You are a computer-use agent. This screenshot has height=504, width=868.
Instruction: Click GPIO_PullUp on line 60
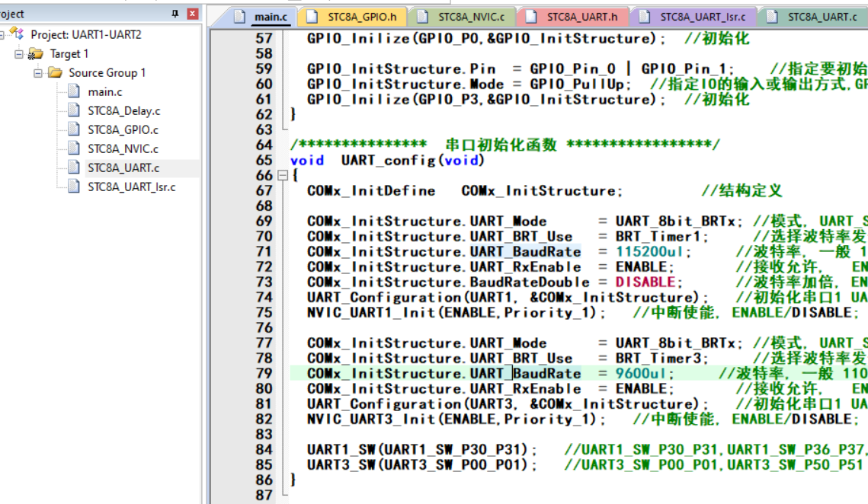[x=577, y=84]
